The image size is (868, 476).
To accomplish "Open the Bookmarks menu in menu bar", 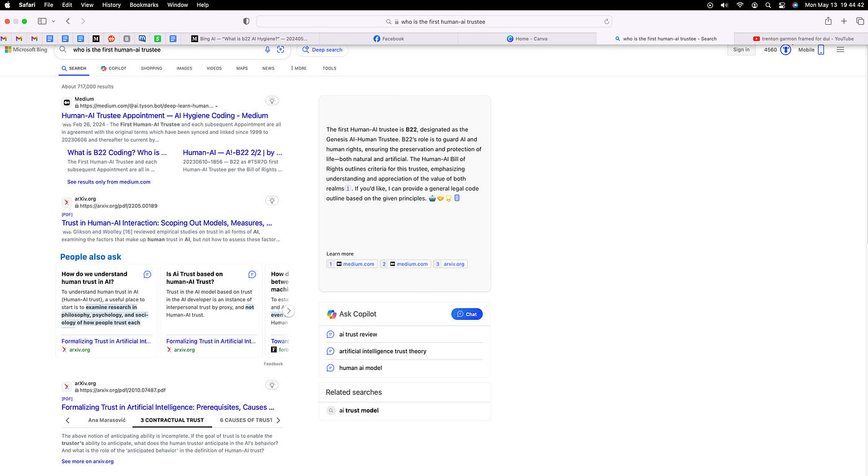I will [143, 5].
